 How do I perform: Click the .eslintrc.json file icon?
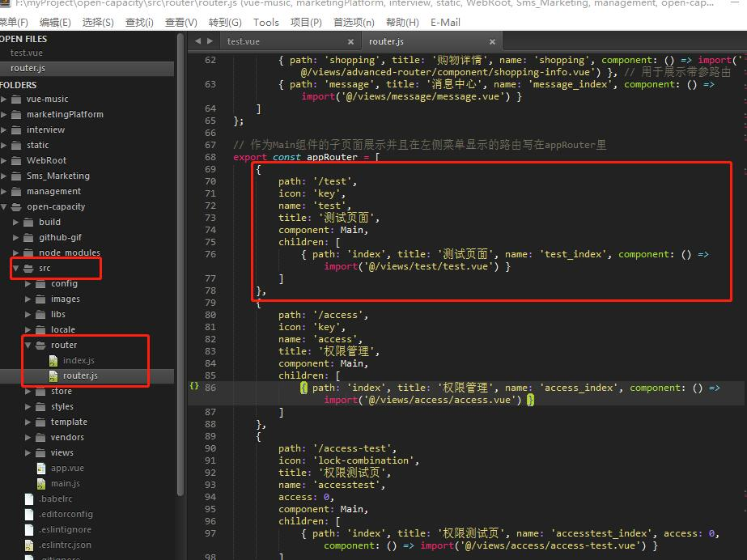tap(29, 545)
